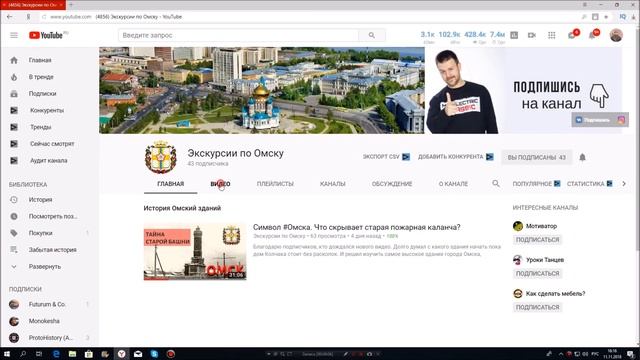Screen dimensions: 640x360
Task: Open the video upload camera icon
Action: coord(531,35)
